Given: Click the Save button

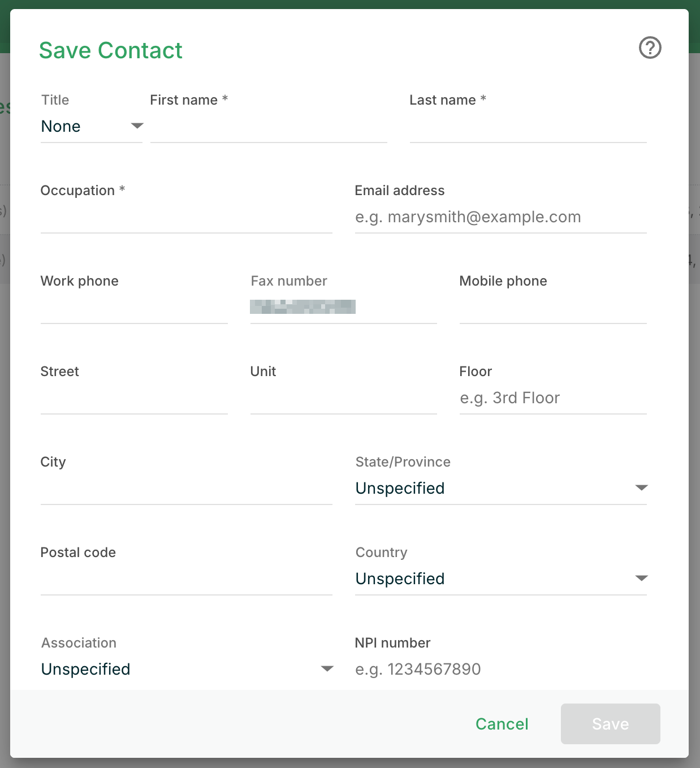Looking at the screenshot, I should [610, 724].
